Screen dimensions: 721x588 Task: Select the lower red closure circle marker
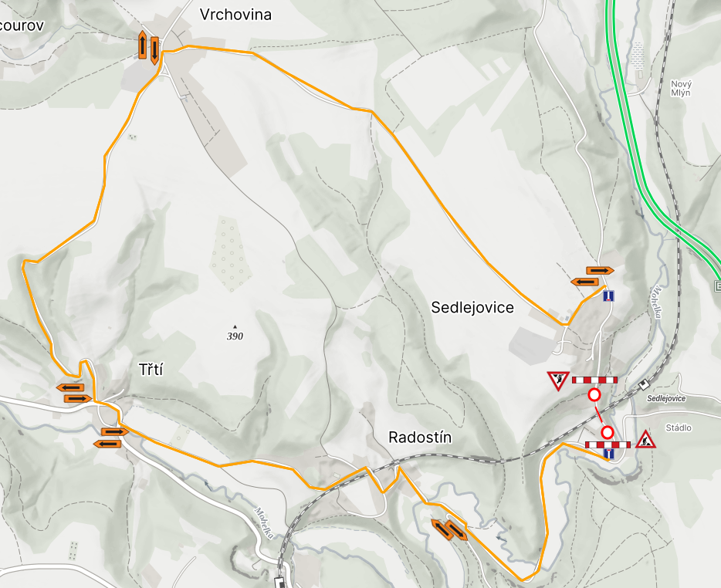pyautogui.click(x=608, y=433)
